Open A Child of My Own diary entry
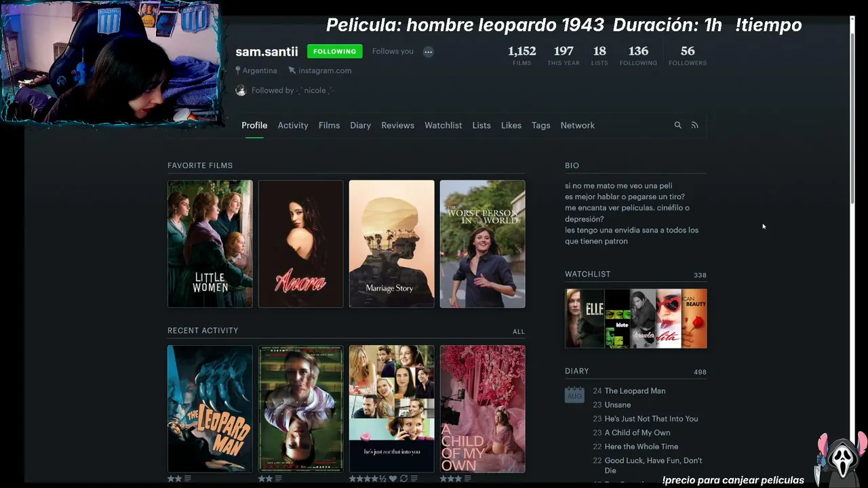This screenshot has width=868, height=488. [x=637, y=432]
